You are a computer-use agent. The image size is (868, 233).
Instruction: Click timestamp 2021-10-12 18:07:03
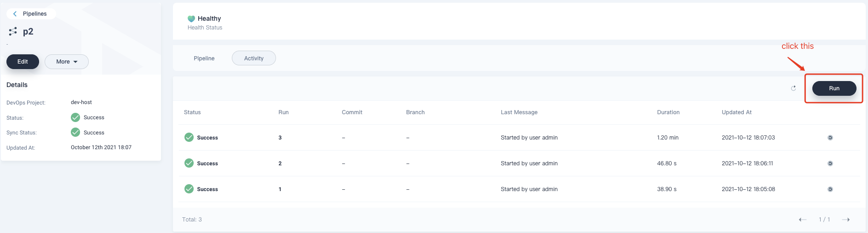point(748,138)
